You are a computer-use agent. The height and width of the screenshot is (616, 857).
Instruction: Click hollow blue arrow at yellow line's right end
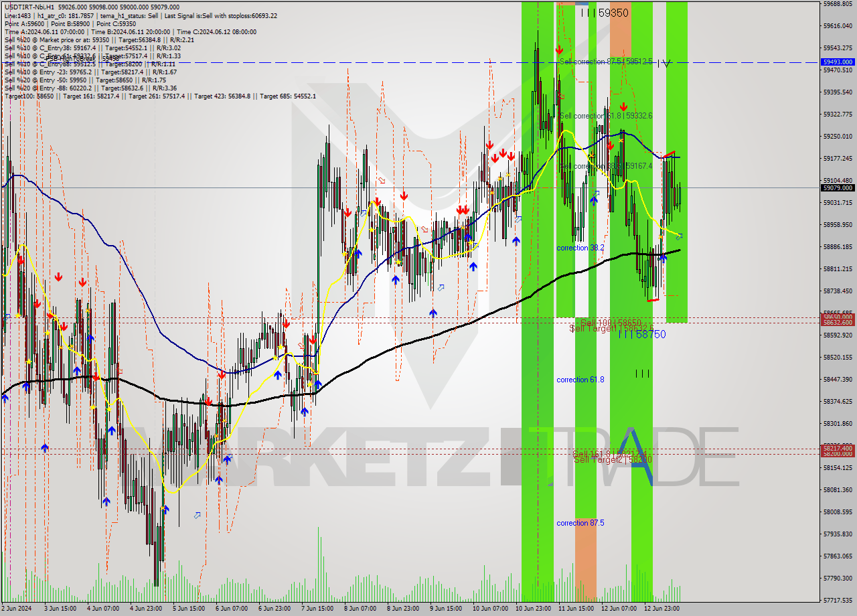coord(680,237)
